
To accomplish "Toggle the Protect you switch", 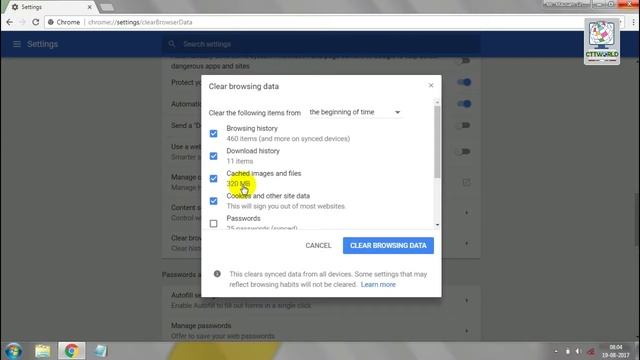I will click(464, 82).
